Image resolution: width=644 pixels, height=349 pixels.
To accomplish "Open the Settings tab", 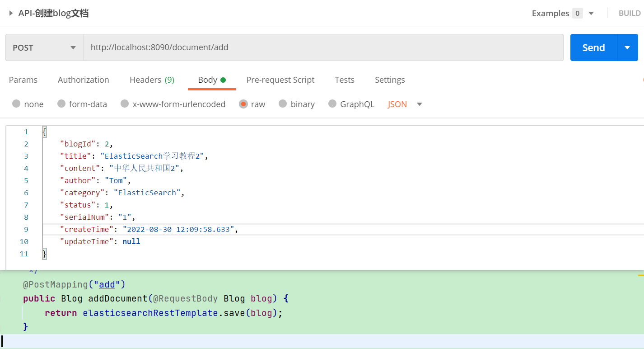I will pos(390,80).
